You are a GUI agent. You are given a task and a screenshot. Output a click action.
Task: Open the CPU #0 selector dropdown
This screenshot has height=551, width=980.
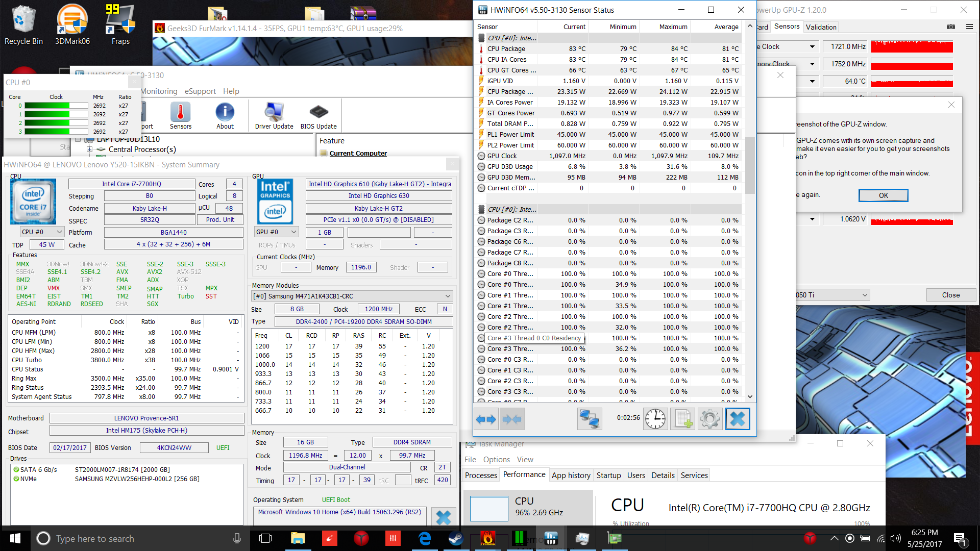pos(42,232)
